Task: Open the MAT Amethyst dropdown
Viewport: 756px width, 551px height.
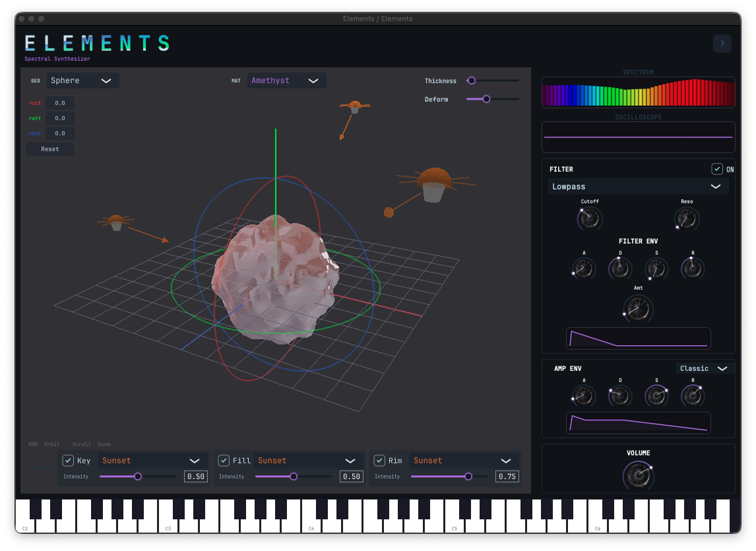Action: [286, 81]
